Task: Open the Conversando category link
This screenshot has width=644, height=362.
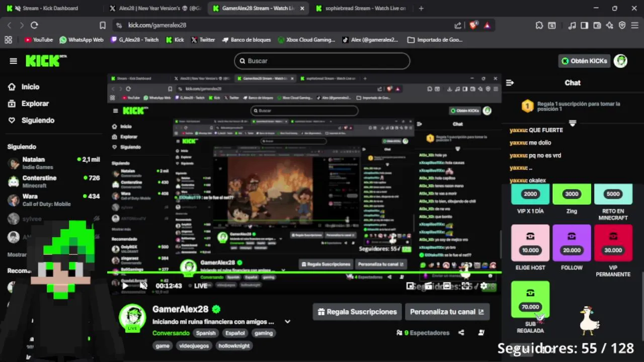Action: (171, 333)
